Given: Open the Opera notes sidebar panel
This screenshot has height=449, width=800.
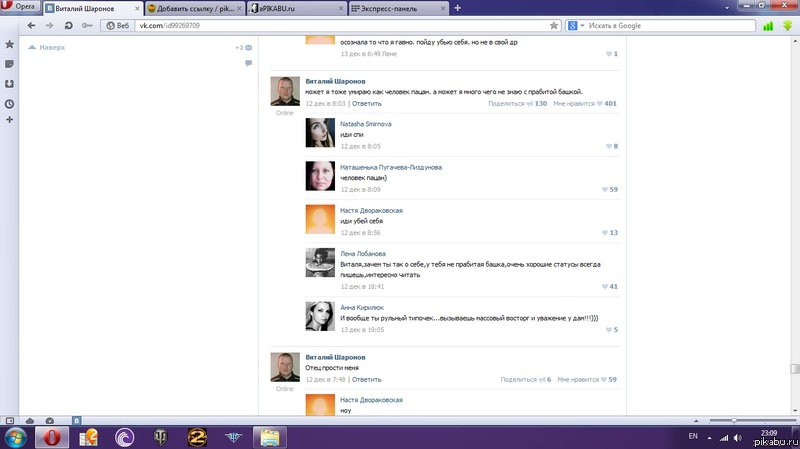Looking at the screenshot, I should click(x=9, y=64).
